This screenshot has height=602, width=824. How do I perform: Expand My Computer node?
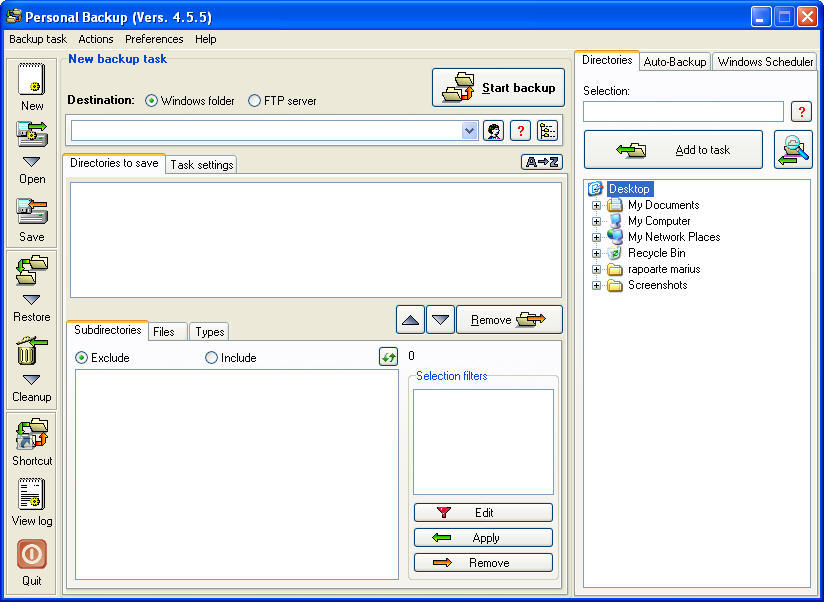pyautogui.click(x=596, y=221)
